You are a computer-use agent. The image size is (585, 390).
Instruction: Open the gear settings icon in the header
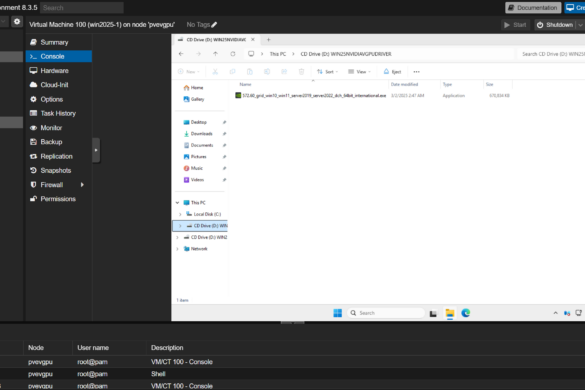(x=17, y=22)
